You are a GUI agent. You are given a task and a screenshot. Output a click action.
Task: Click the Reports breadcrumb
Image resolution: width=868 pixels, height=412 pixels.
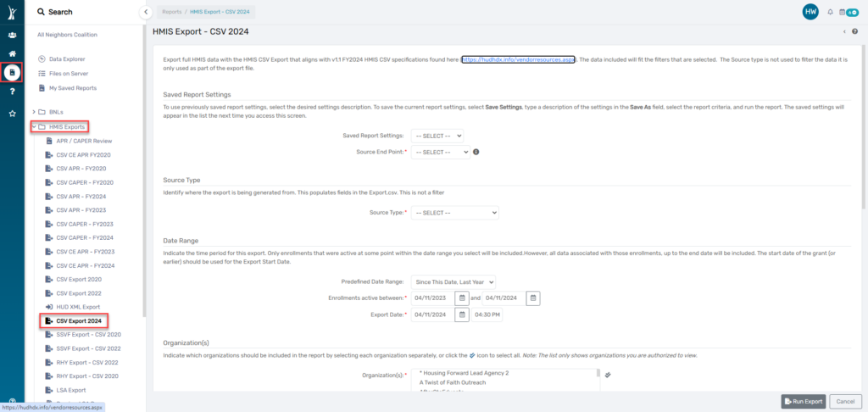(171, 12)
